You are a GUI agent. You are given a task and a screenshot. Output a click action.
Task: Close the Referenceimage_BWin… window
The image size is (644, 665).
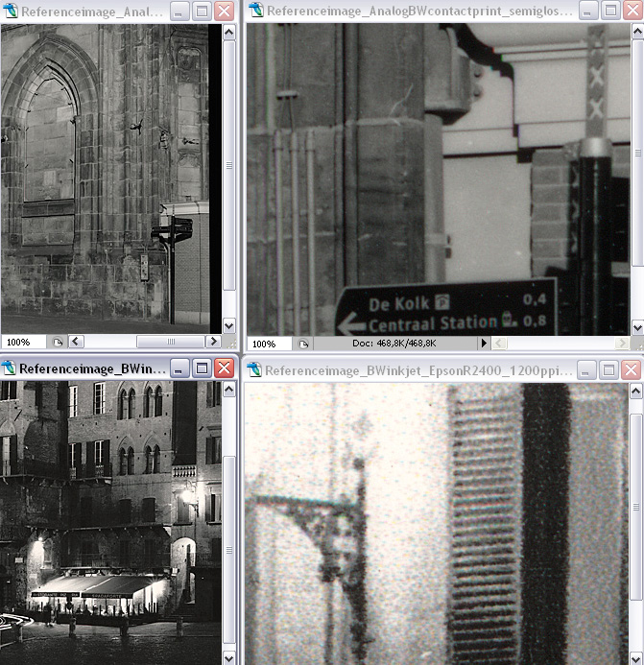pyautogui.click(x=224, y=368)
